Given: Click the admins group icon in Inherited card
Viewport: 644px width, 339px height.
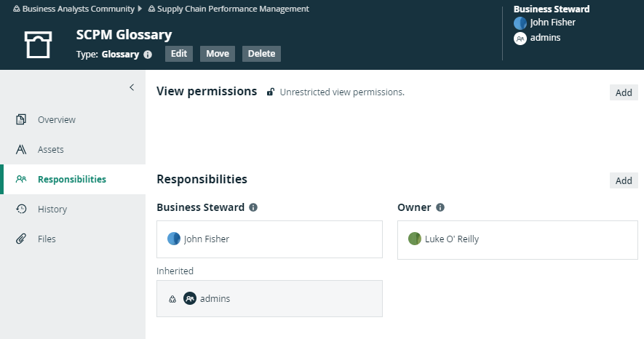Looking at the screenshot, I should [x=190, y=298].
